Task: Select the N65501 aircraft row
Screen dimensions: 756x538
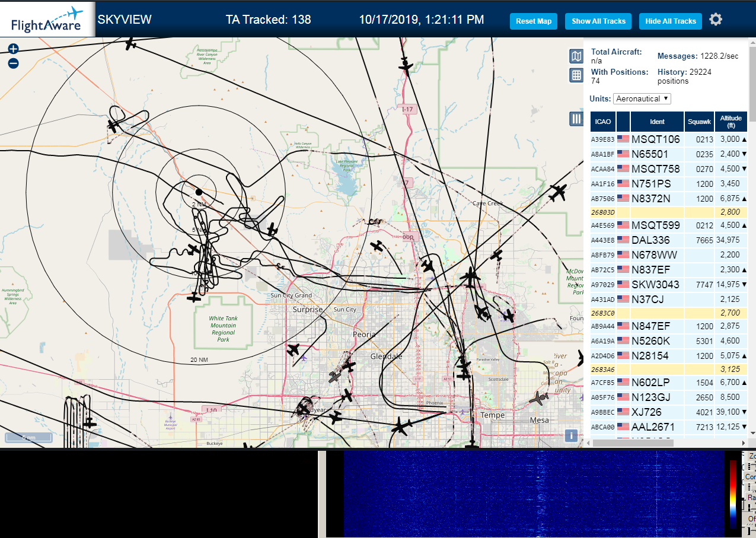Action: pos(669,154)
